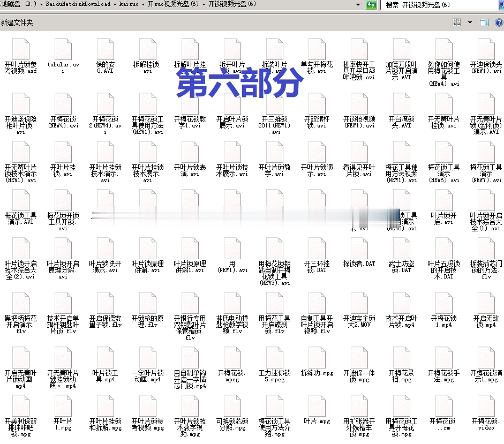
Task: Select the file 开迪保一体锁.mpg
Action: coord(359,365)
